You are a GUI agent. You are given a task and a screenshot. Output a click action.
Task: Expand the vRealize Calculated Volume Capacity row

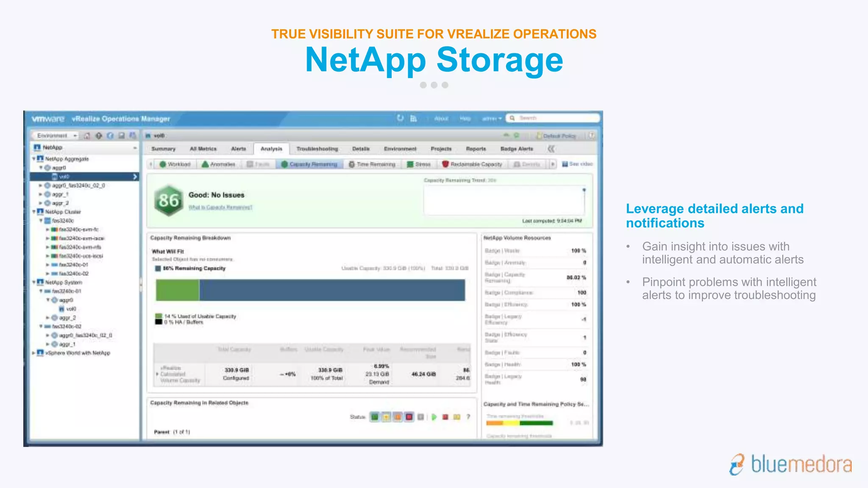point(157,374)
